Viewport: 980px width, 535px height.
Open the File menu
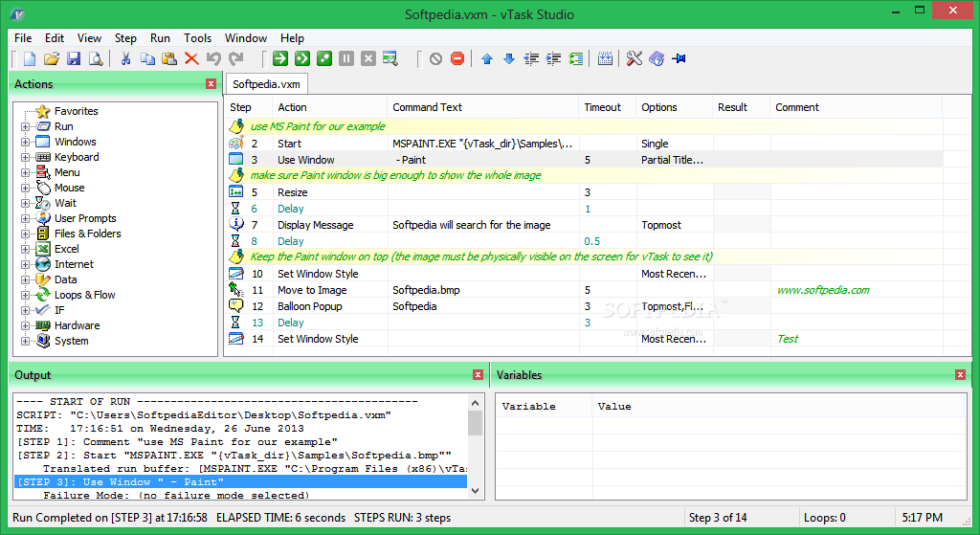(x=23, y=38)
